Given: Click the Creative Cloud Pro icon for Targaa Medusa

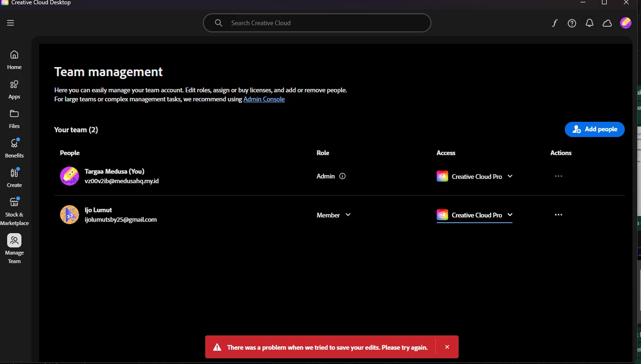Looking at the screenshot, I should click(442, 176).
